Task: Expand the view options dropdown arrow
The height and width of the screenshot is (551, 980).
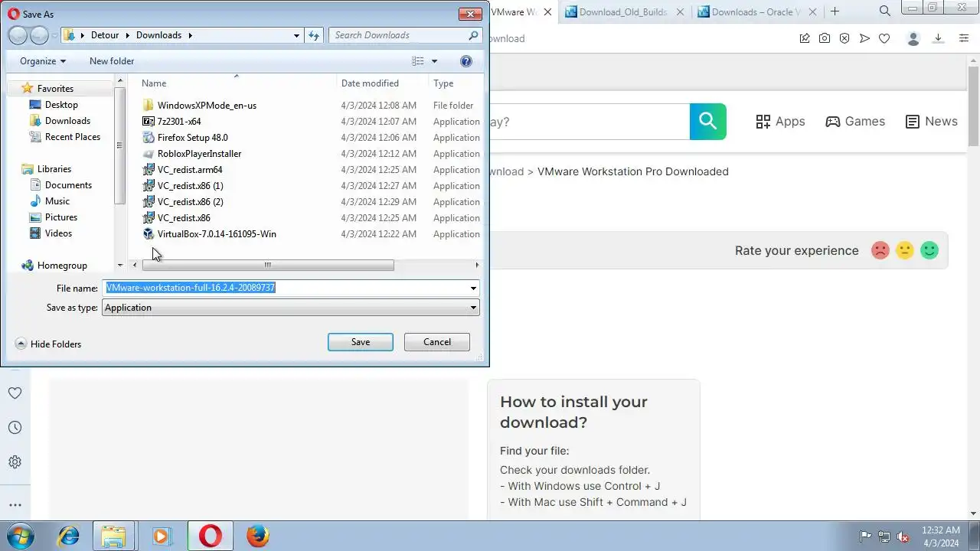Action: [x=434, y=61]
